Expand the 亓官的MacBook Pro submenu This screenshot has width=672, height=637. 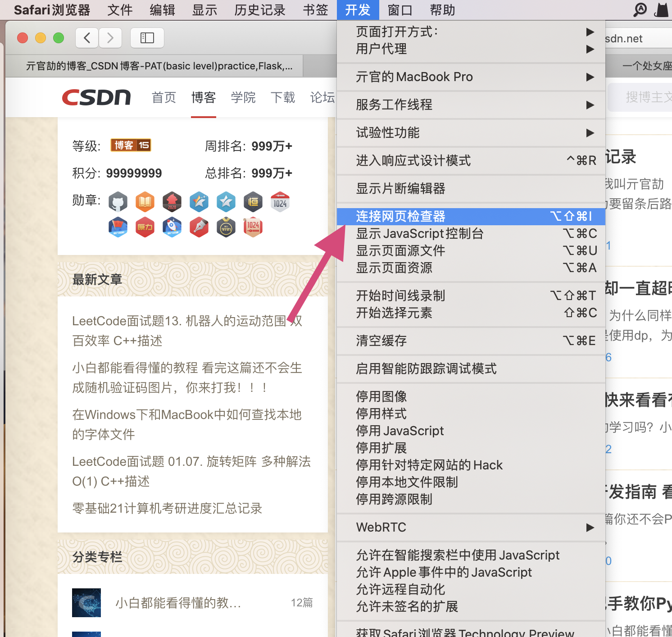point(471,77)
